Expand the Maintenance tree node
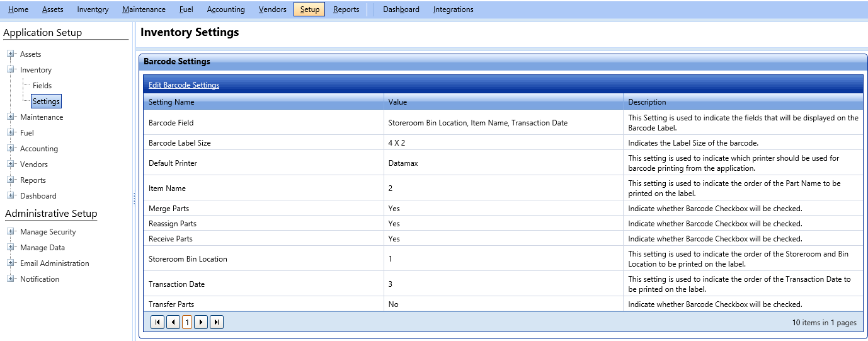 [x=11, y=117]
